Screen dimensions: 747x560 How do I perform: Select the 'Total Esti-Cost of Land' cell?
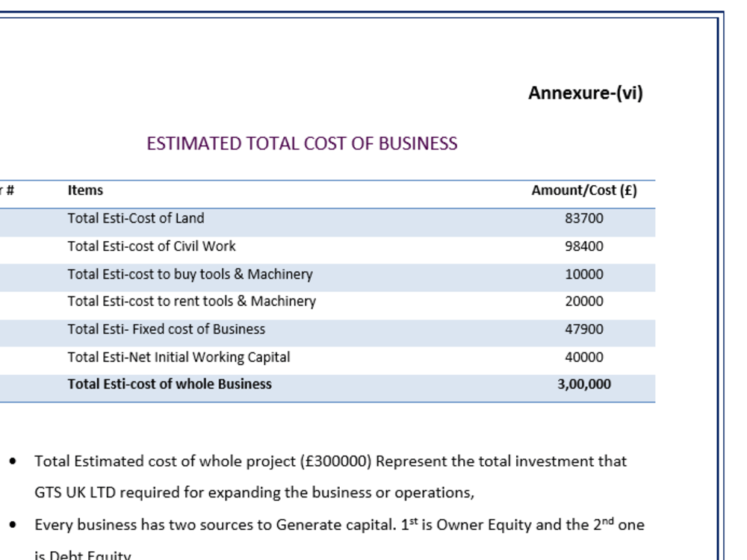(x=136, y=218)
